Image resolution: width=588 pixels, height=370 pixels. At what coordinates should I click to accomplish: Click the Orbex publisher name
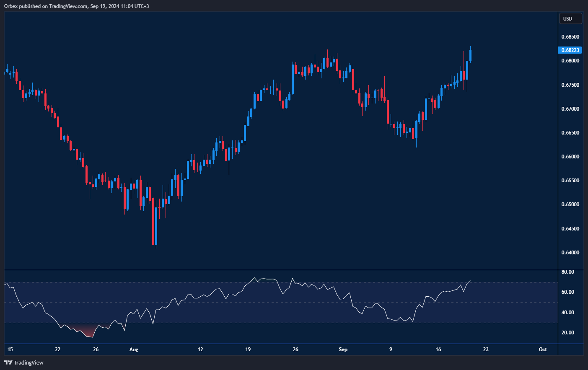click(x=11, y=6)
